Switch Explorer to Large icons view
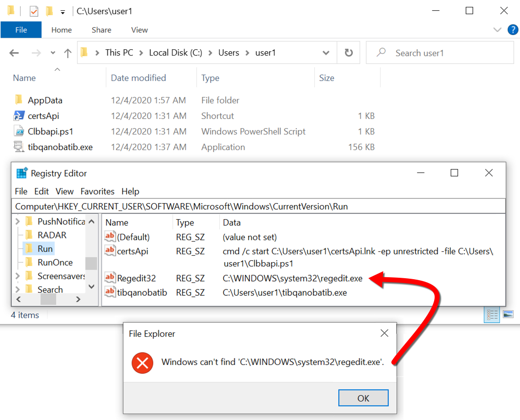 point(508,314)
